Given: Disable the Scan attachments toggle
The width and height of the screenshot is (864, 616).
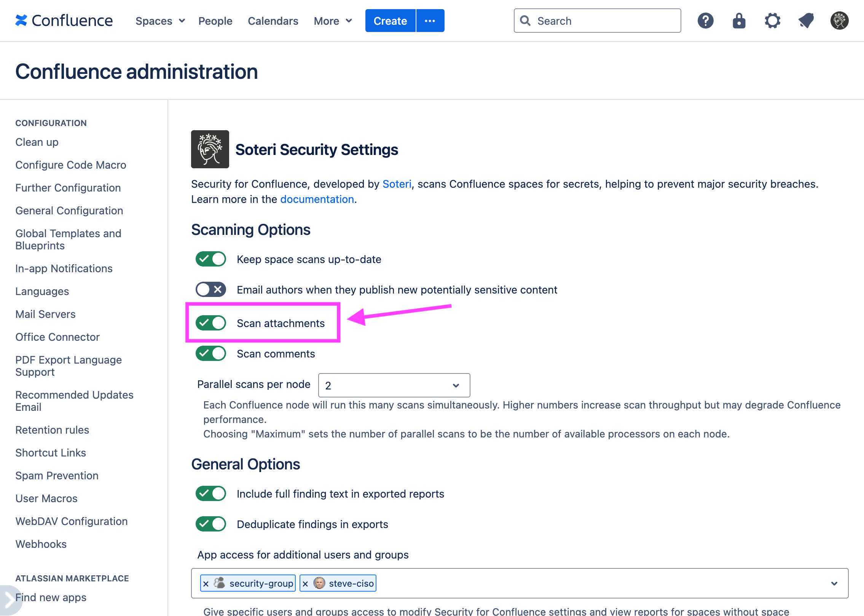Looking at the screenshot, I should coord(210,322).
